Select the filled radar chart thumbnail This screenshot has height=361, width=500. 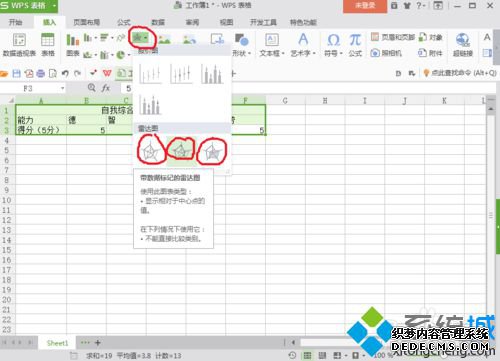pos(212,152)
